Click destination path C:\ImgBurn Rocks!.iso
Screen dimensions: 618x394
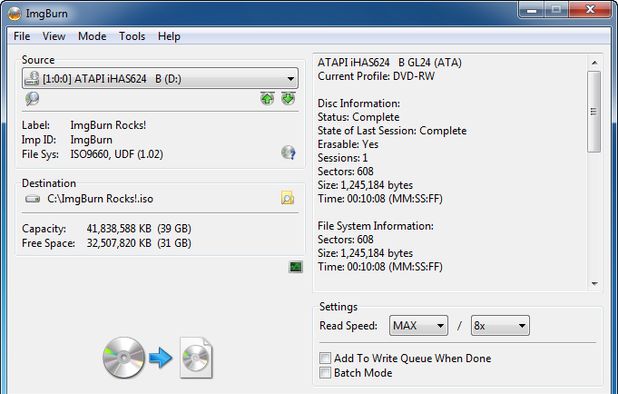point(100,199)
